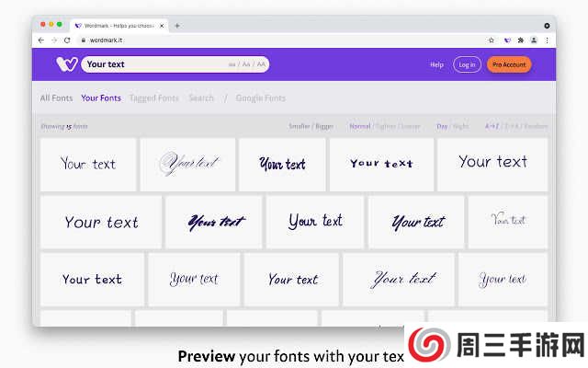Image resolution: width=588 pixels, height=368 pixels.
Task: Sort fonts Z>A
Action: pyautogui.click(x=512, y=126)
